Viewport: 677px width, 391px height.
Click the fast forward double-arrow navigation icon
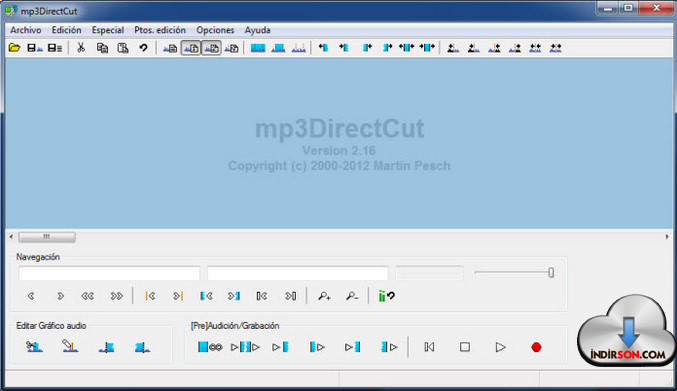(x=117, y=296)
